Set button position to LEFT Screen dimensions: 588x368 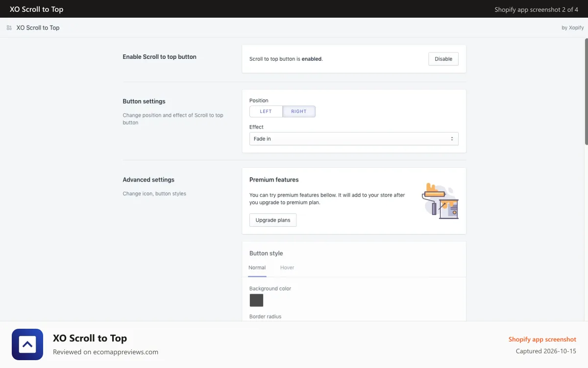tap(266, 111)
